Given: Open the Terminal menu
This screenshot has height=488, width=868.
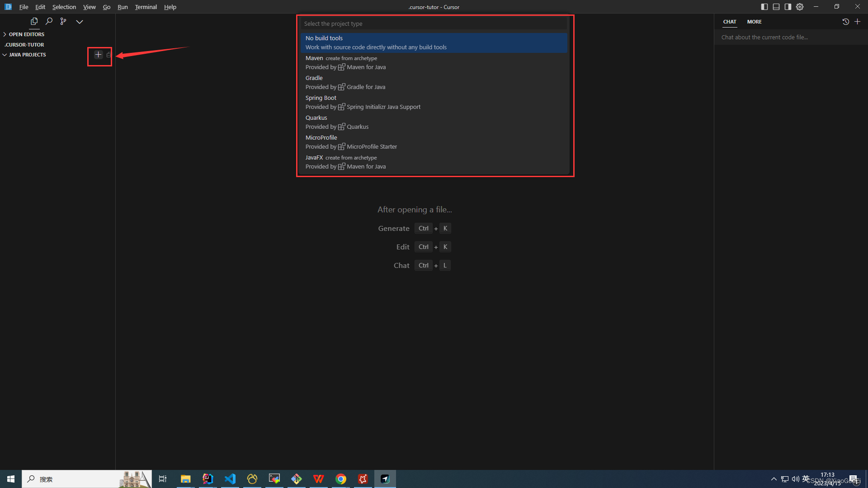Looking at the screenshot, I should pos(146,7).
